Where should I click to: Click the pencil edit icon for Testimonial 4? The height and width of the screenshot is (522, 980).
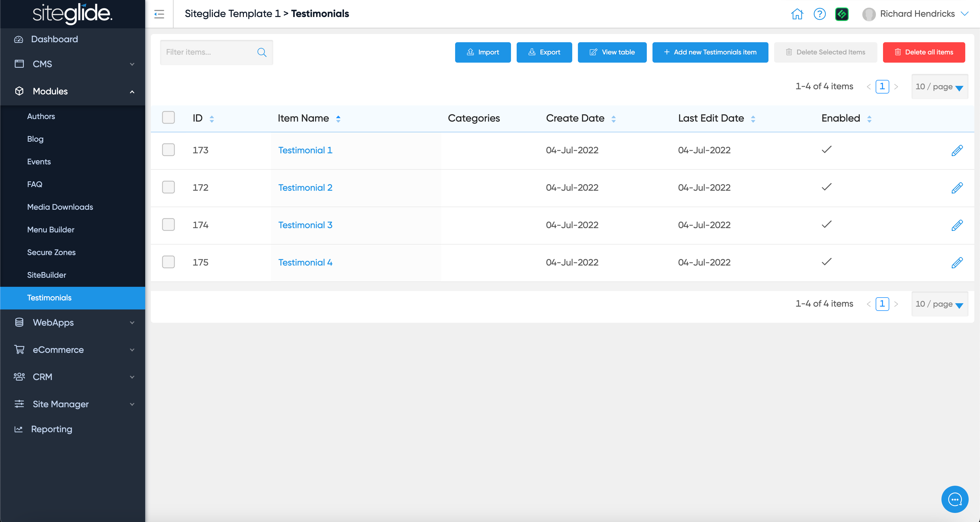tap(957, 263)
